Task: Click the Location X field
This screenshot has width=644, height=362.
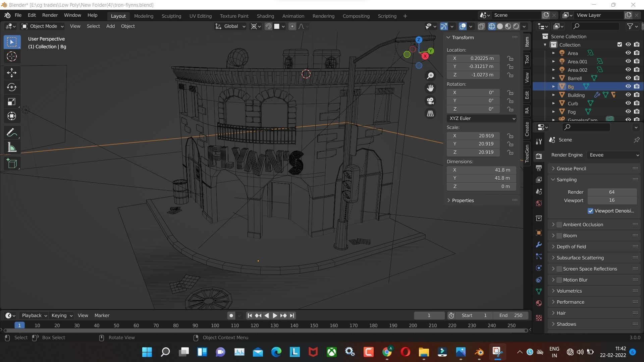Action: tap(473, 58)
